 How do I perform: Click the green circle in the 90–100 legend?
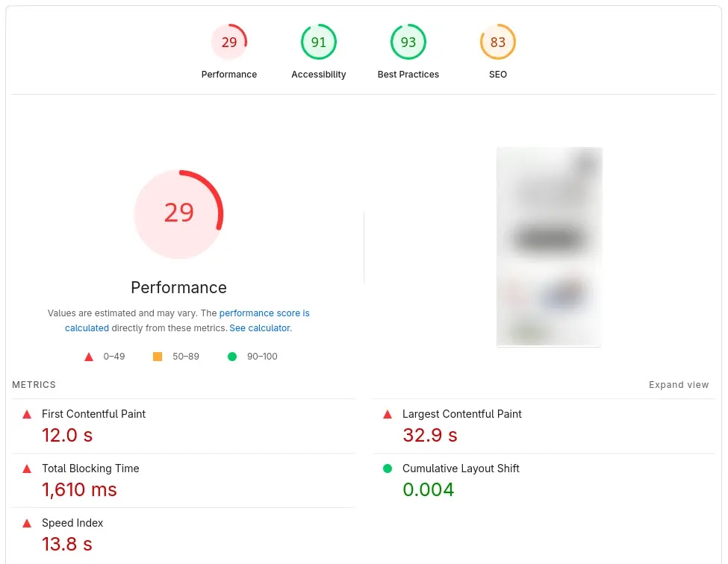tap(231, 357)
